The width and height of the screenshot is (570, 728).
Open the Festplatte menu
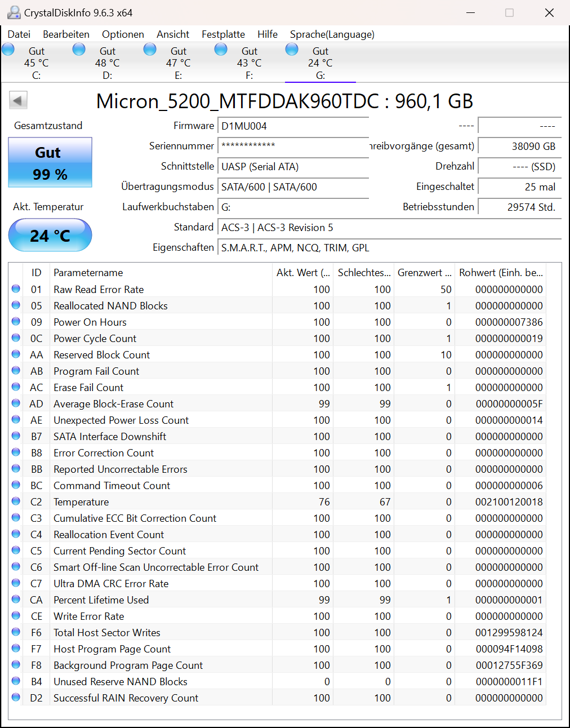223,34
